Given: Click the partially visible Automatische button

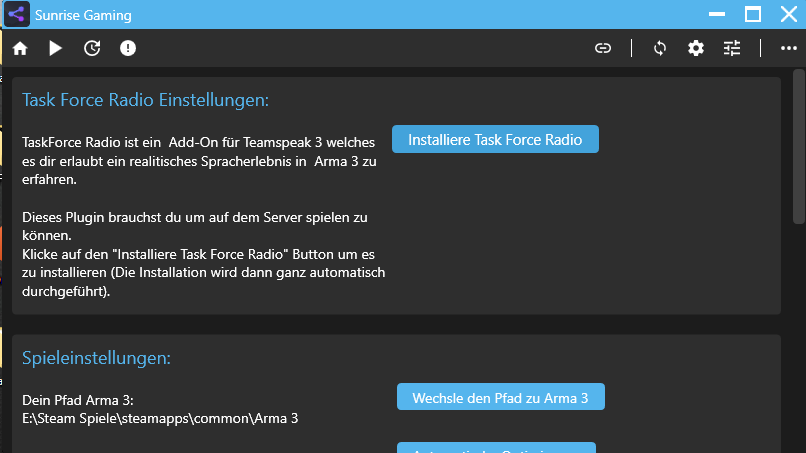Looking at the screenshot, I should (496, 448).
